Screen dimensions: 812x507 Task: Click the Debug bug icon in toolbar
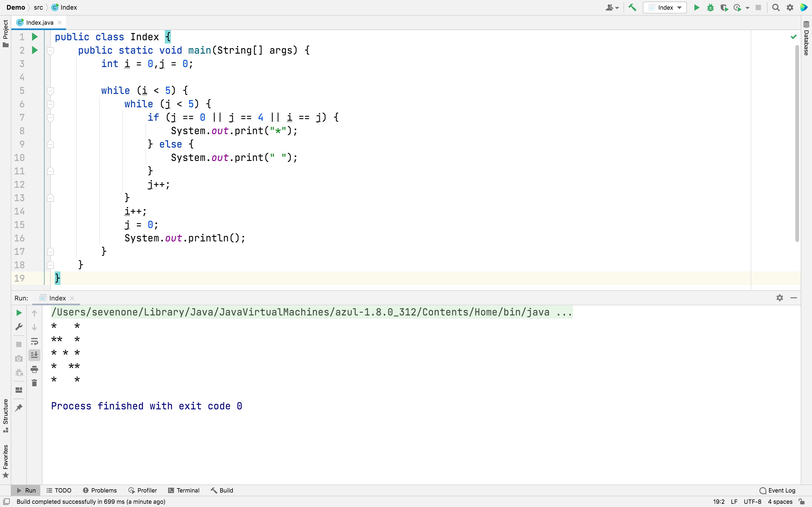coord(710,8)
